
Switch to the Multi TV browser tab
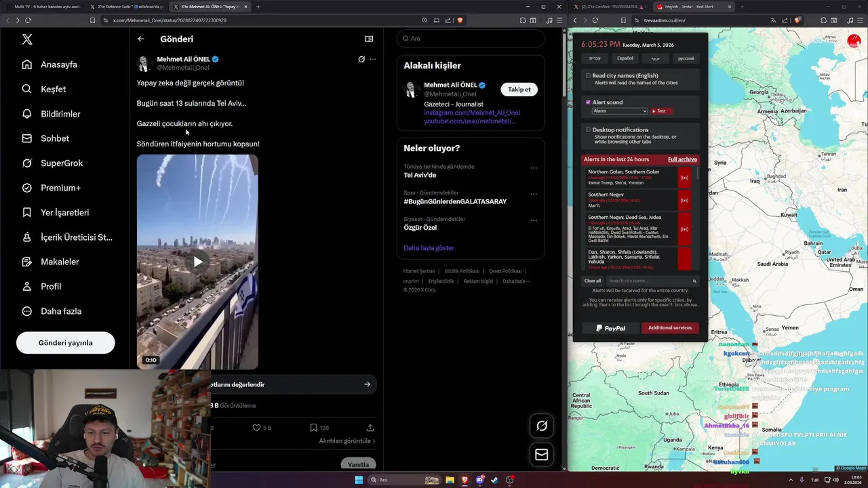point(43,7)
